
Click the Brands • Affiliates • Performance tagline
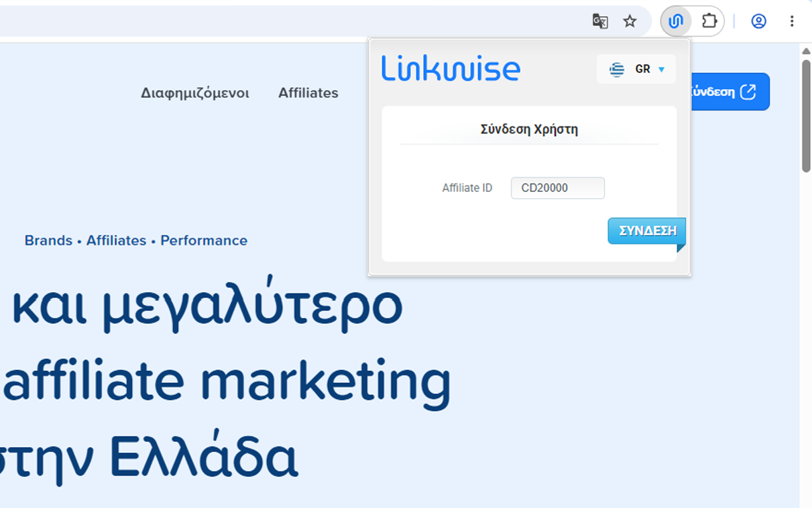click(136, 241)
